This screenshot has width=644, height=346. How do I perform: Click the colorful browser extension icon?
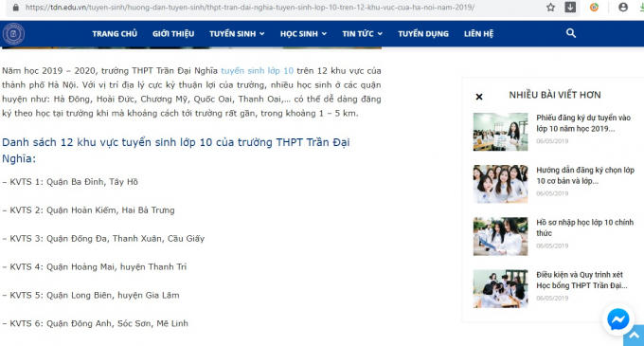[594, 7]
